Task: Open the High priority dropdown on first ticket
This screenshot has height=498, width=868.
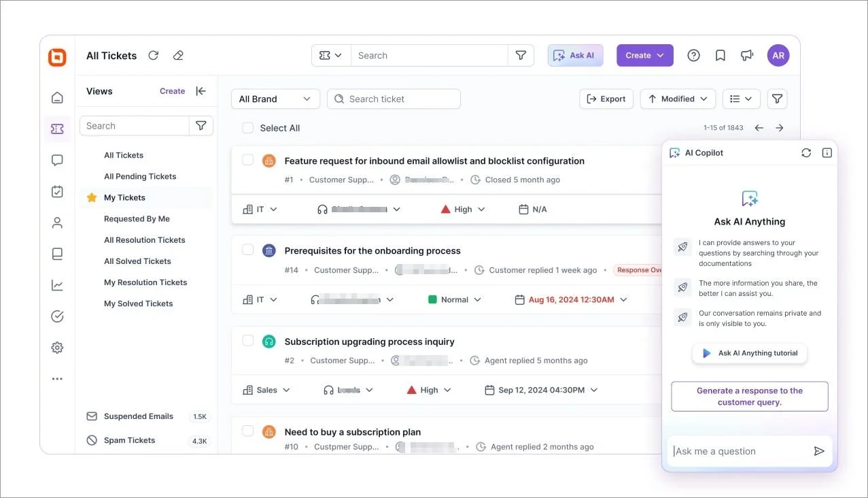Action: [462, 209]
